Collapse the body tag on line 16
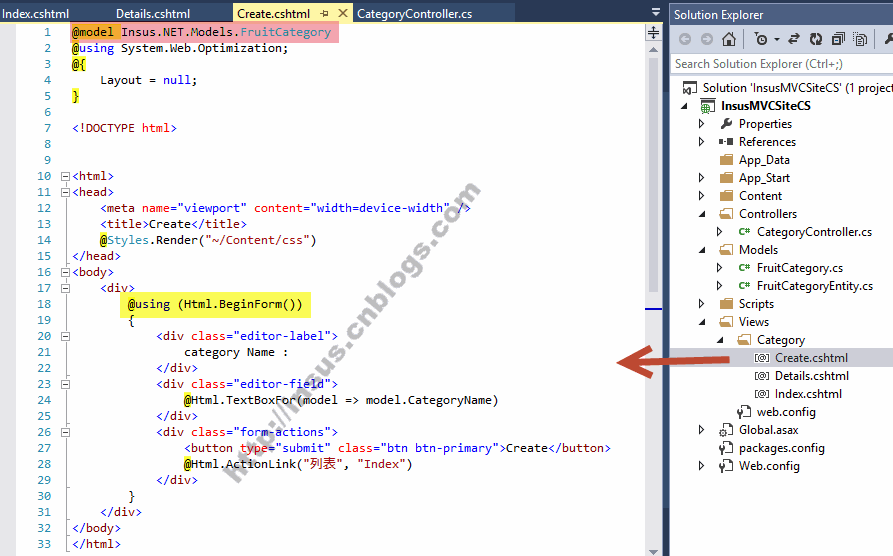 [x=65, y=272]
